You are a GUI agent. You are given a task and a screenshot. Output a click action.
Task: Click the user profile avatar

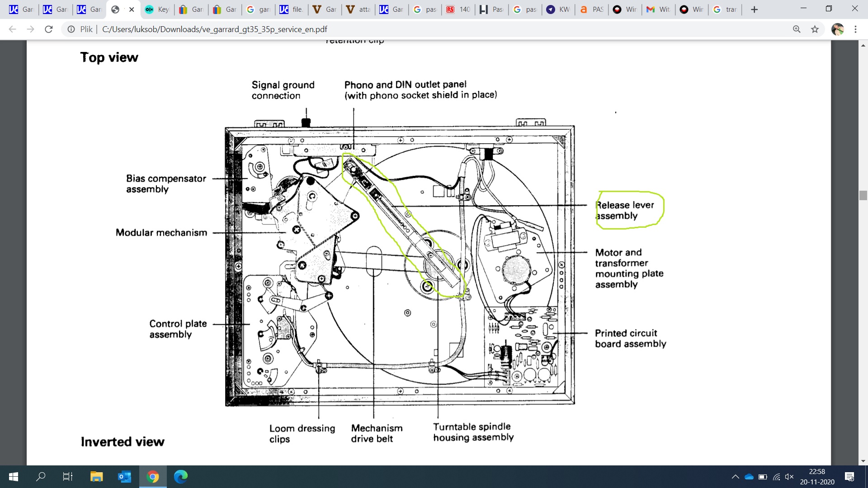point(838,29)
